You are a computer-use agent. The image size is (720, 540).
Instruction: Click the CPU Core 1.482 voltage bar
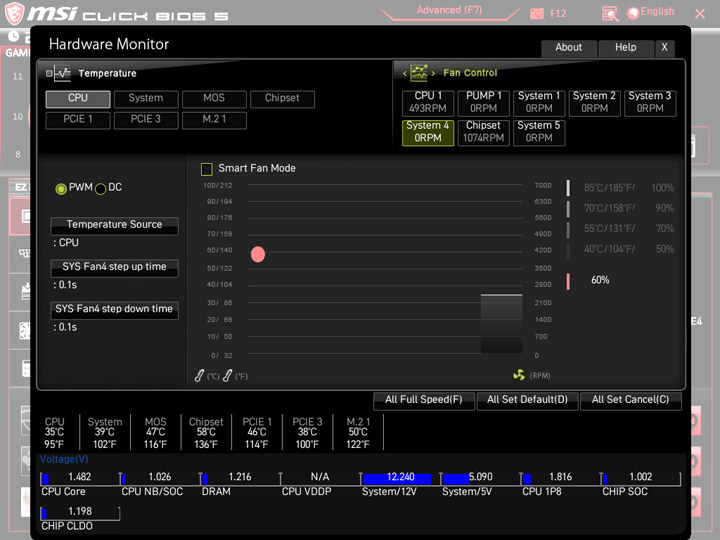pos(80,478)
